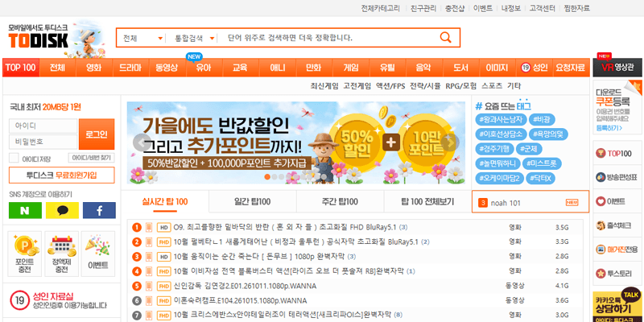Viewport: 644px width, 322px height.
Task: Open the 충전샵 top link
Action: (455, 8)
